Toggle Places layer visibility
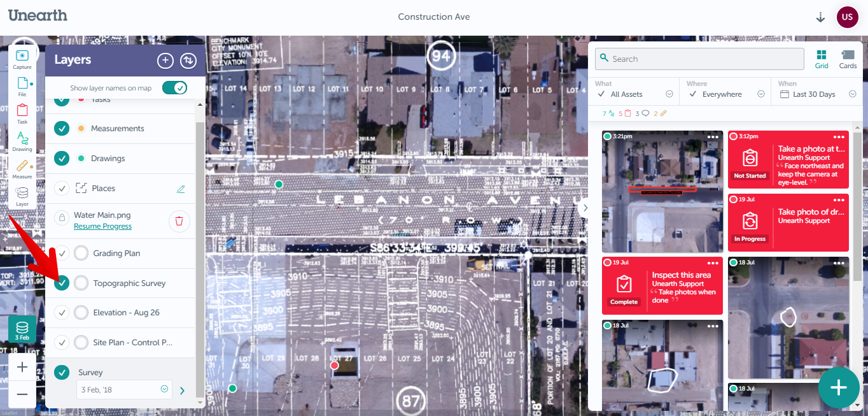868x416 pixels. (x=62, y=189)
